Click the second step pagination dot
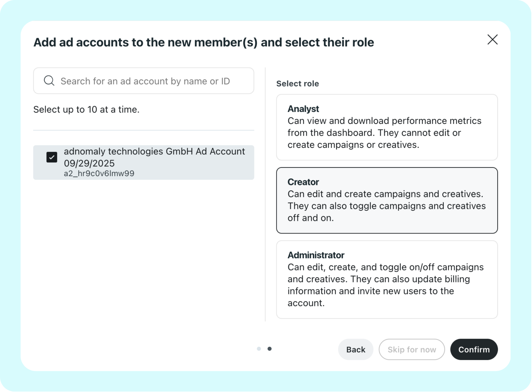The width and height of the screenshot is (532, 392). (270, 349)
